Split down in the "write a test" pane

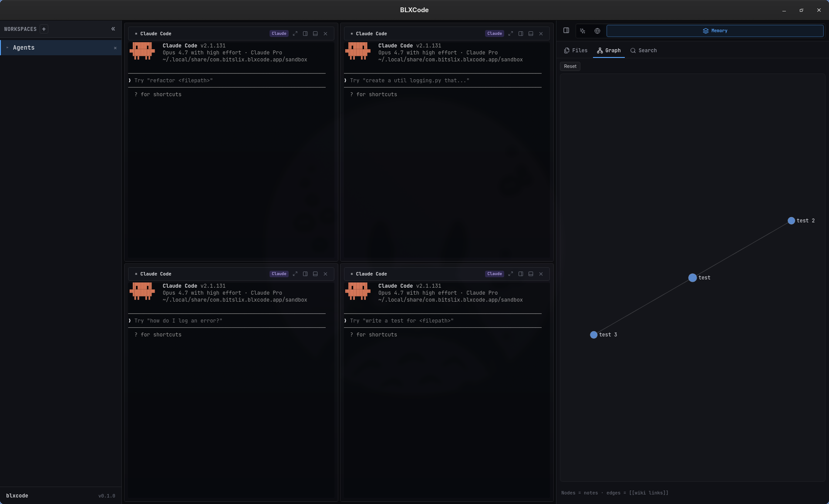pyautogui.click(x=531, y=274)
